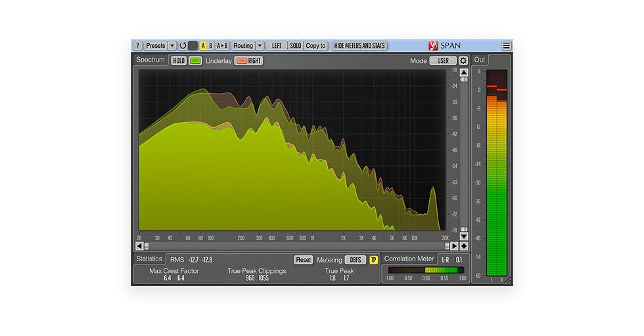Click the True Peak Clippings label
The image size is (644, 336).
(x=257, y=271)
